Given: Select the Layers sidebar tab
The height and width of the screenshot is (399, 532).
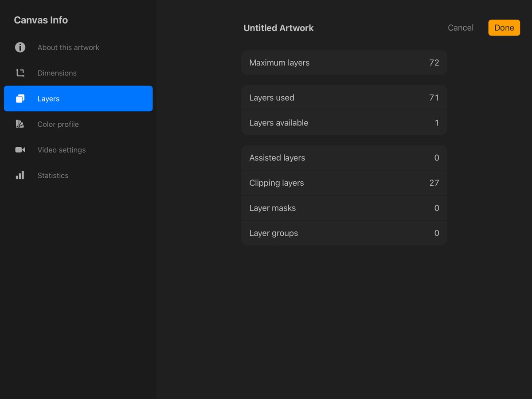Looking at the screenshot, I should [x=78, y=98].
